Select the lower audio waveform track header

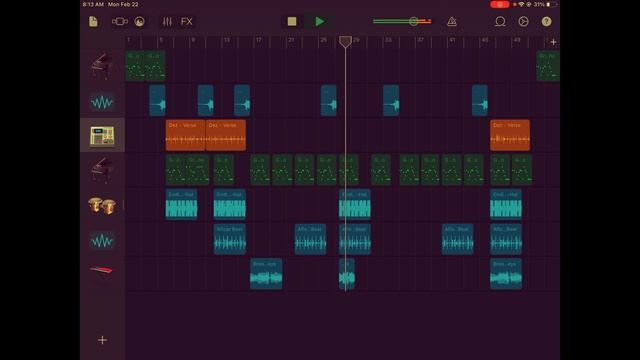[x=102, y=240]
